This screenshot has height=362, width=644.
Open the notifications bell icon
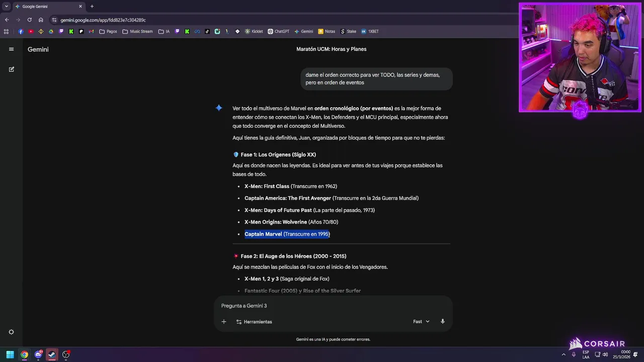pyautogui.click(x=636, y=354)
